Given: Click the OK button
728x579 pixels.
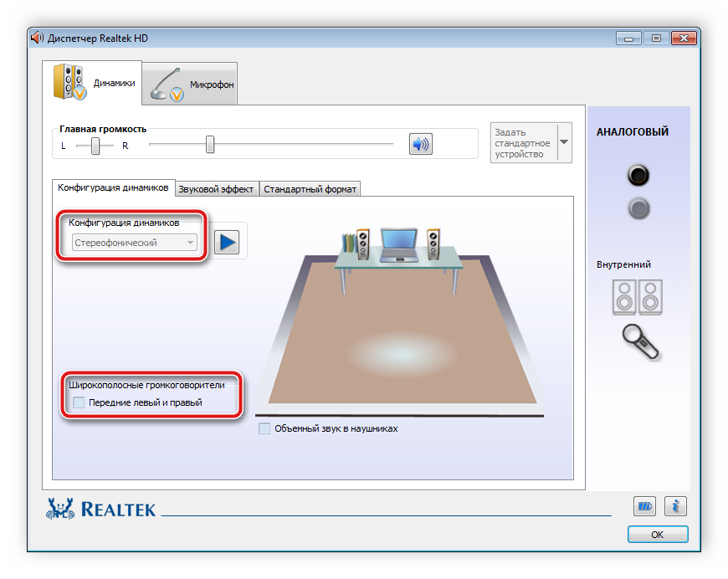Looking at the screenshot, I should click(657, 534).
